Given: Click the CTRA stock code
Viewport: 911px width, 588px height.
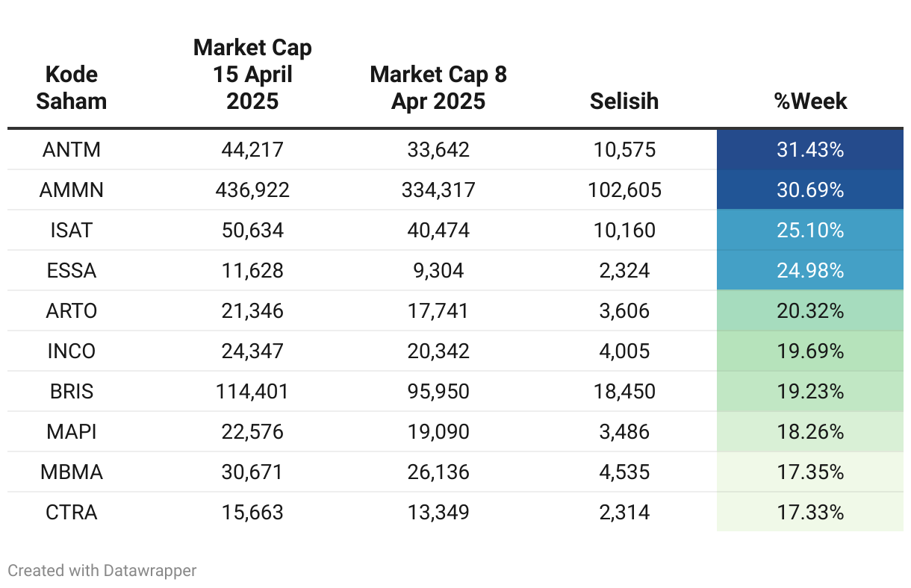Looking at the screenshot, I should tap(71, 513).
